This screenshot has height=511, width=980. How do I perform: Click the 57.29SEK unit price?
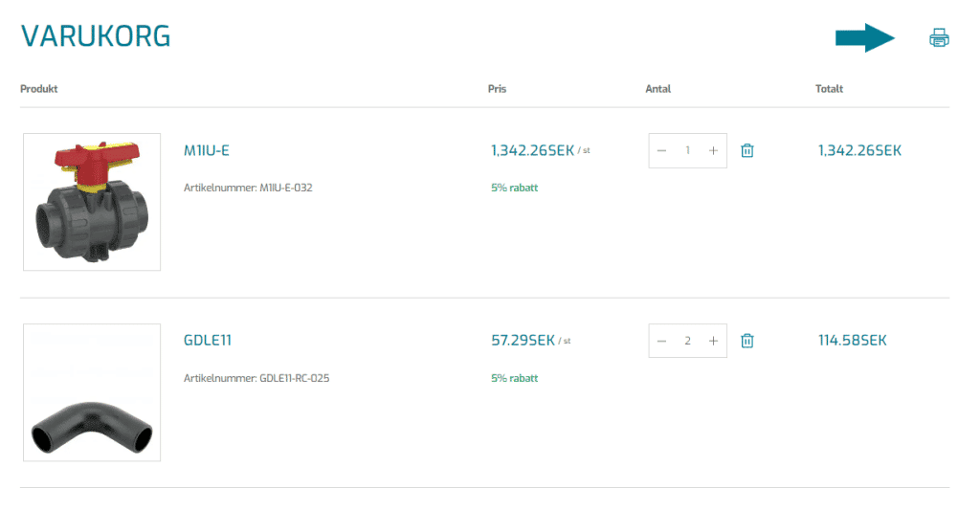[523, 341]
